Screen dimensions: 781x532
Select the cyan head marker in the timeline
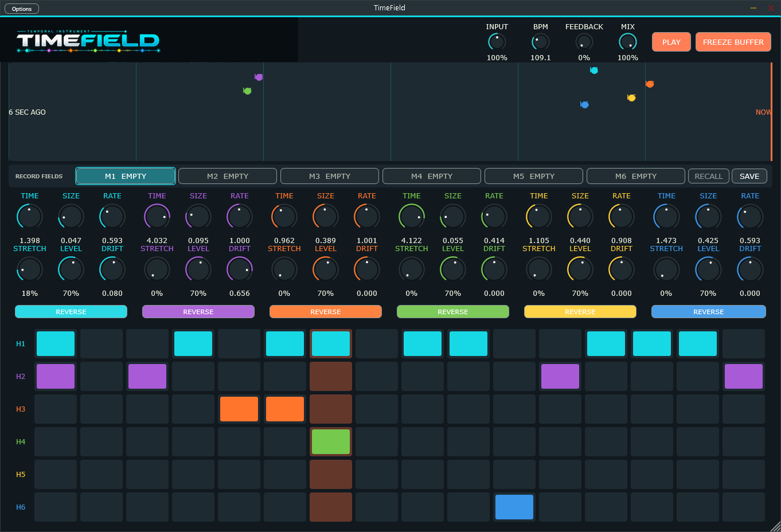tap(594, 71)
